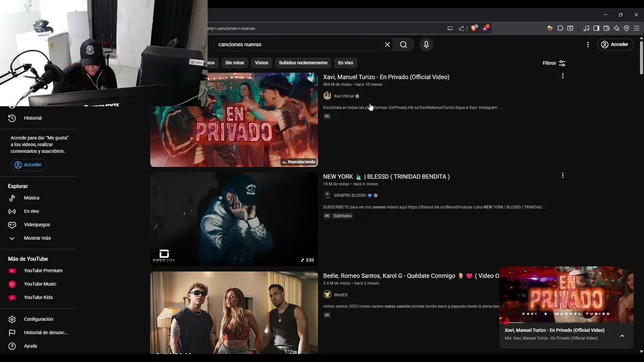Screen dimensions: 644x362
Task: Click the SIEMPRE BLESSD channel avatar
Action: tap(327, 195)
